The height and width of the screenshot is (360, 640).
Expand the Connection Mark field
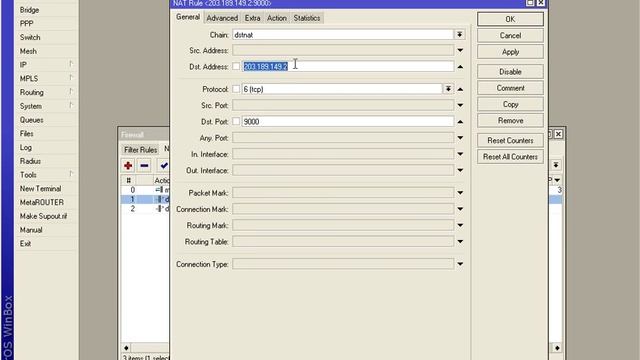pyautogui.click(x=460, y=209)
